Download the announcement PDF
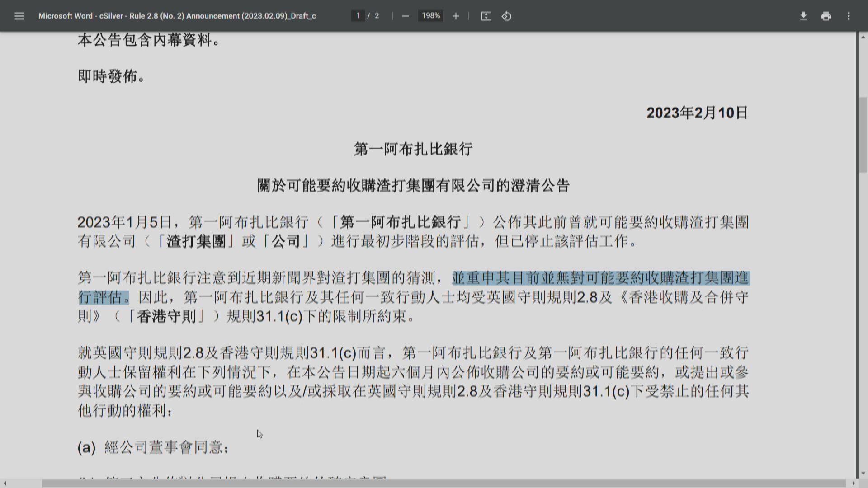The height and width of the screenshot is (488, 868). tap(804, 16)
